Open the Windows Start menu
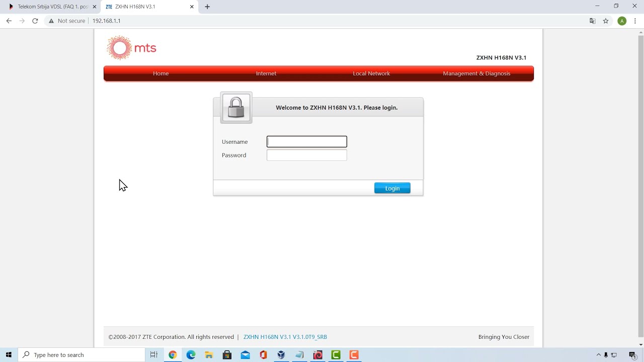Viewport: 644px width, 362px height. [x=9, y=355]
